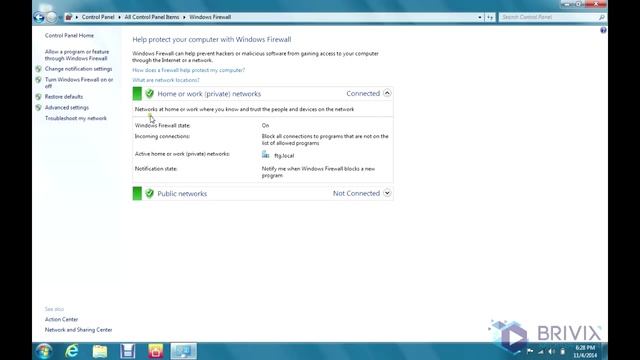Image resolution: width=640 pixels, height=360 pixels.
Task: Open the Windows Start button
Action: (44, 351)
